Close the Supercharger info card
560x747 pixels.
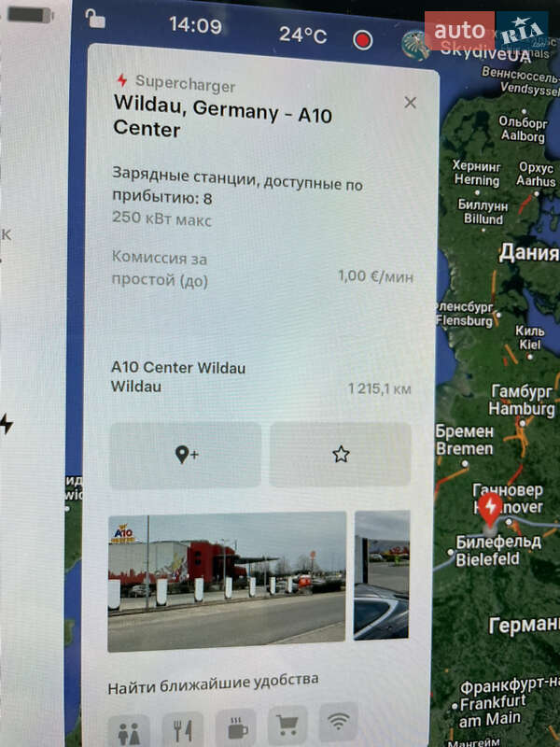tap(410, 103)
